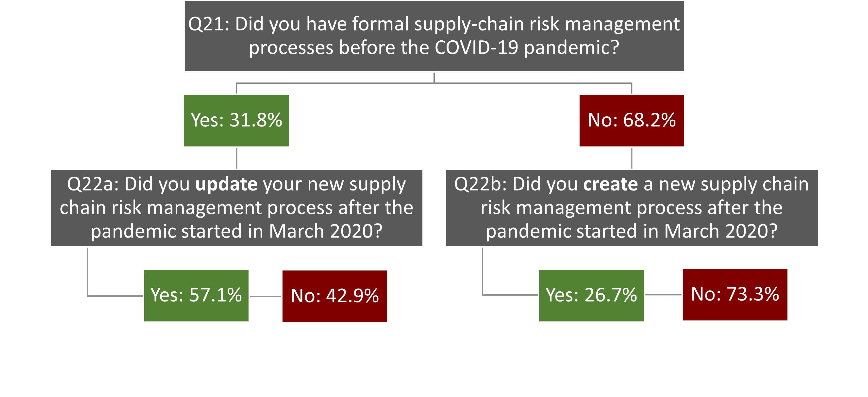Viewport: 868px width, 397px height.
Task: Click the red No: 68.2% box
Action: (x=632, y=121)
